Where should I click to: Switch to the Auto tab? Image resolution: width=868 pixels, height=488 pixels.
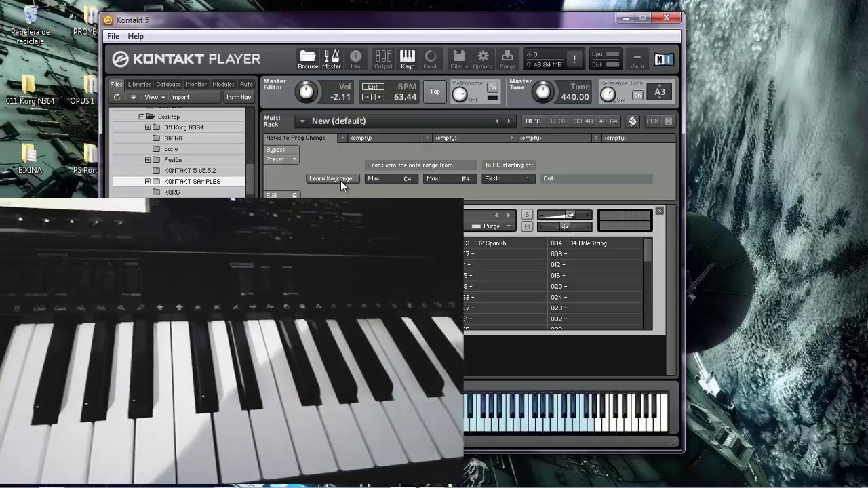click(x=246, y=85)
